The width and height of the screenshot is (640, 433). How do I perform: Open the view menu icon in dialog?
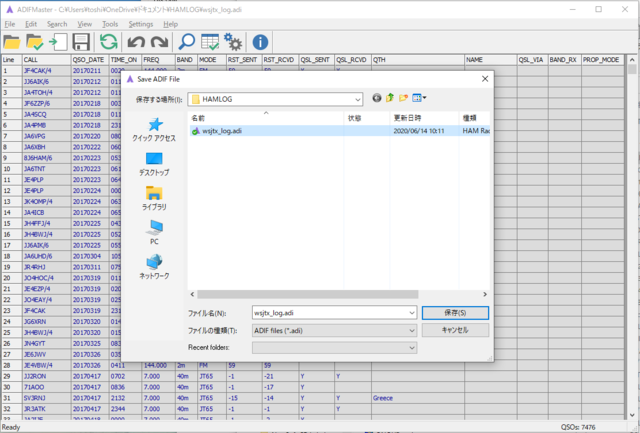419,98
